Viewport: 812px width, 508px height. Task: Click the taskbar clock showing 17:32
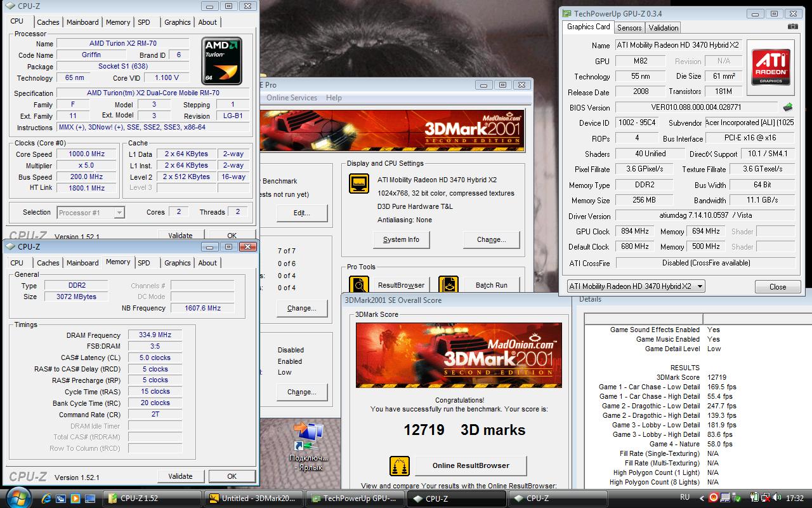[x=794, y=498]
